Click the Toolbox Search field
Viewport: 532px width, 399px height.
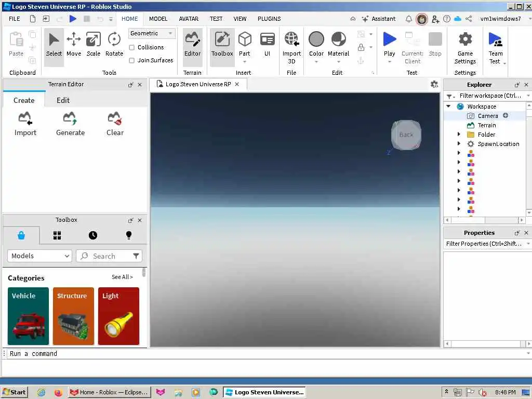point(109,256)
